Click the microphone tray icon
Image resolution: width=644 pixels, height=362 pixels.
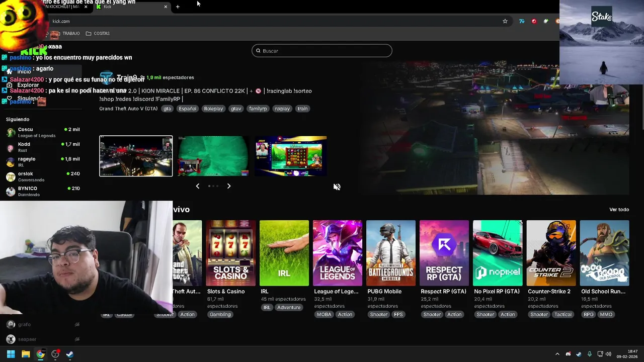click(589, 354)
